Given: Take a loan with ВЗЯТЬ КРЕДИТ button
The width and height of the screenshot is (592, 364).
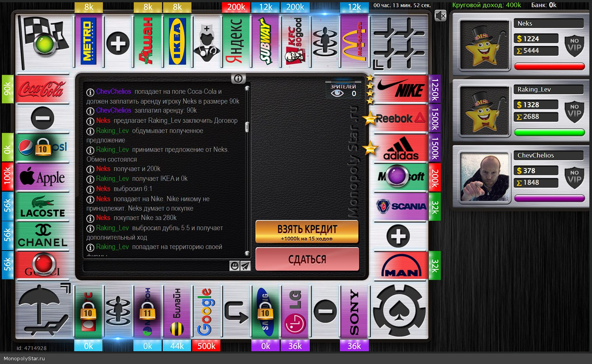Looking at the screenshot, I should (307, 232).
